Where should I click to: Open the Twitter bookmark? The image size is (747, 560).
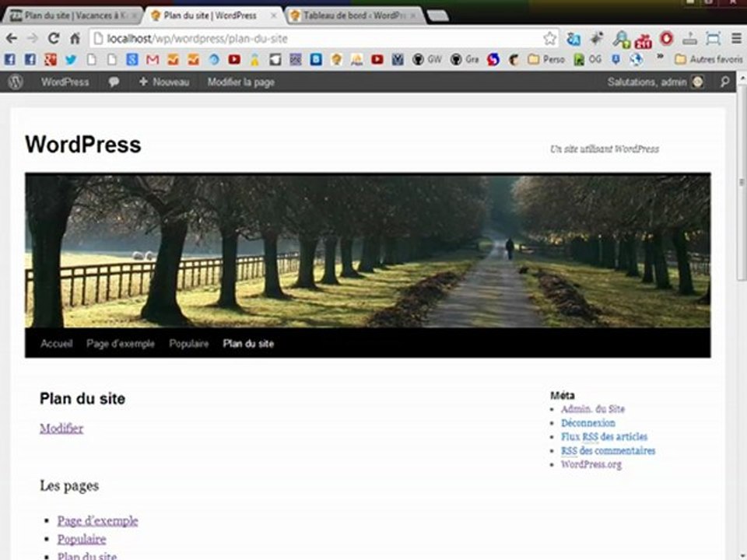(x=71, y=60)
